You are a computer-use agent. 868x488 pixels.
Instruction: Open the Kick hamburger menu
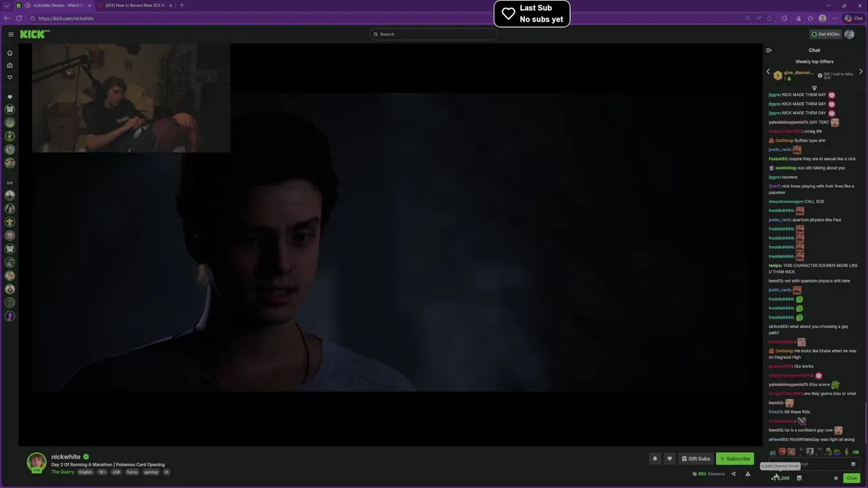click(11, 34)
